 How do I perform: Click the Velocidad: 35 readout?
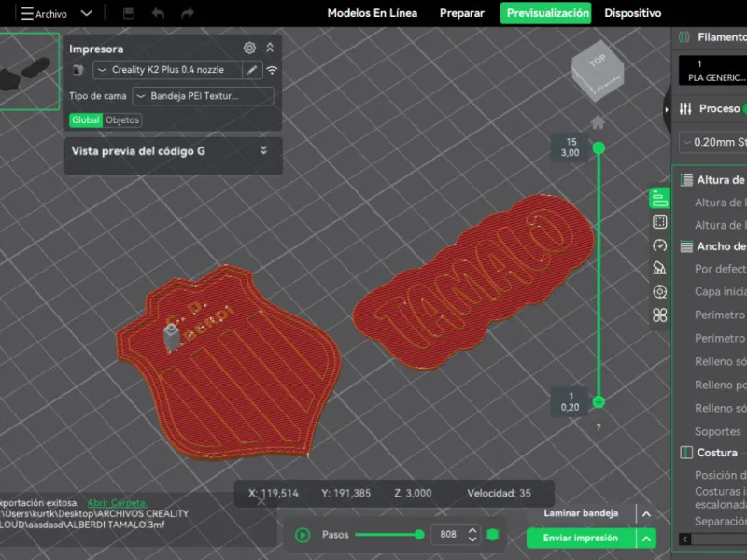coord(499,494)
